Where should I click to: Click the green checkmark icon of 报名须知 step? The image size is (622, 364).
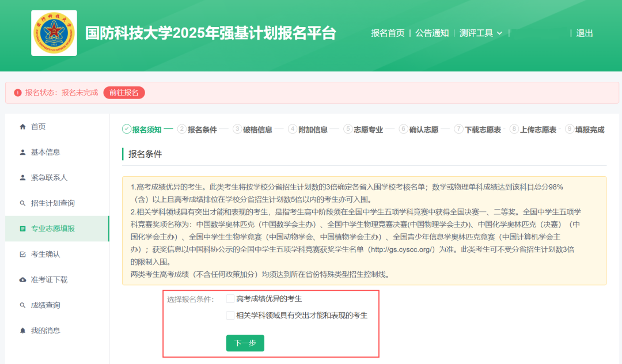127,129
